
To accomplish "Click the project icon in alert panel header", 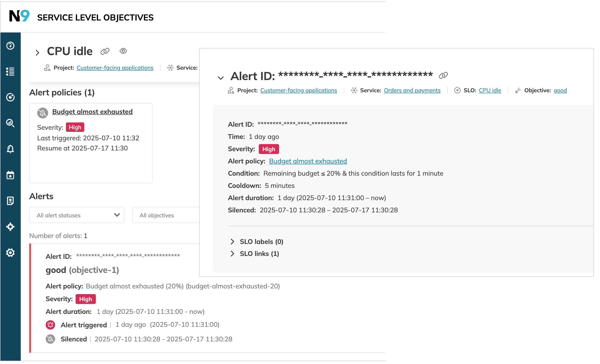I will 231,90.
